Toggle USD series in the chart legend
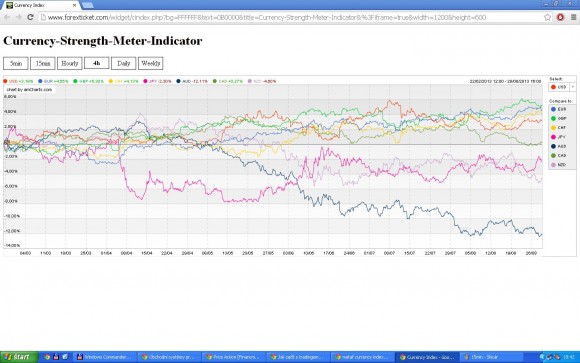580x363 pixels. pyautogui.click(x=18, y=81)
